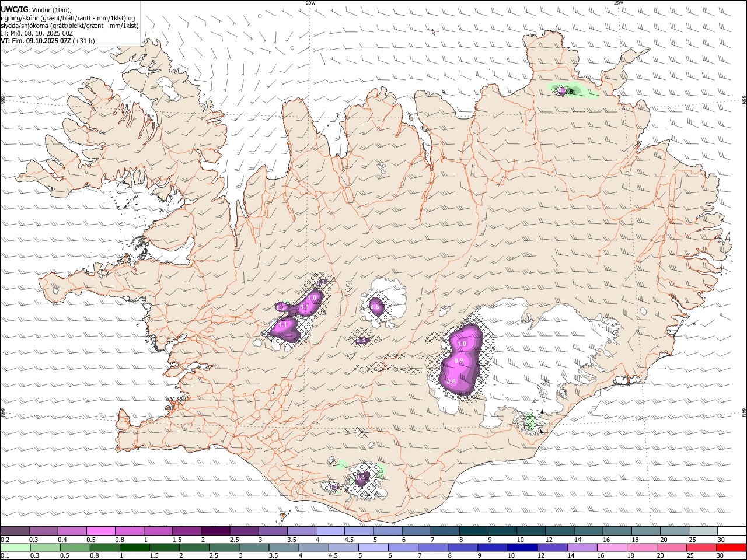Screen dimensions: 747x560
Task: Click the '64N' latitude label on left edge
Action: coord(2,411)
